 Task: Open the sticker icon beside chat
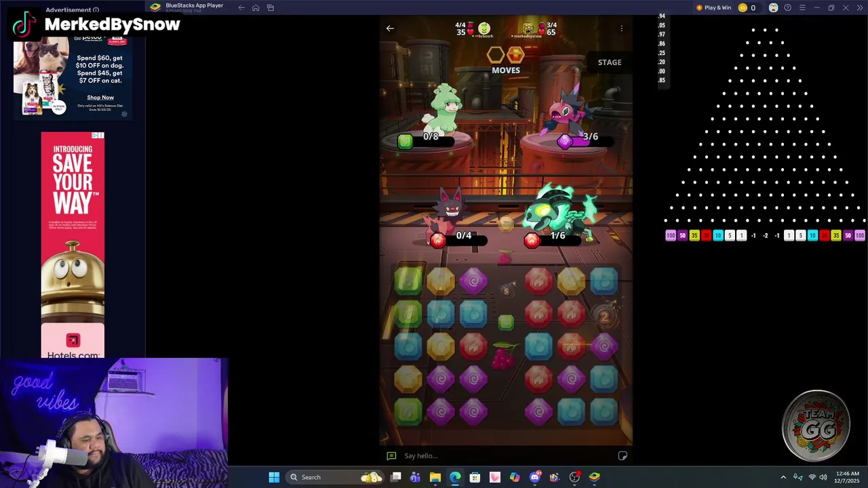(x=623, y=455)
